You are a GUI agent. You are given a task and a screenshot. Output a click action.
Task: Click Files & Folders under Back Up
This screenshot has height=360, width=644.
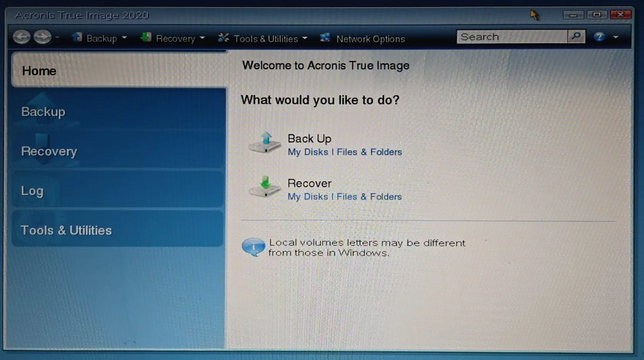point(369,152)
